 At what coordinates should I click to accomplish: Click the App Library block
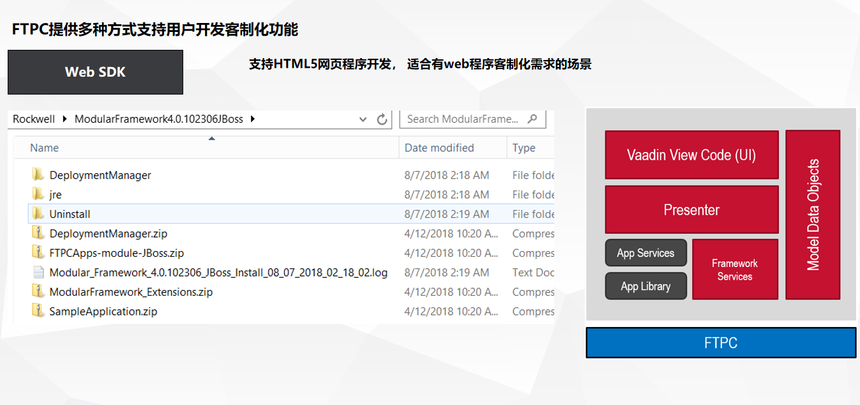coord(646,286)
